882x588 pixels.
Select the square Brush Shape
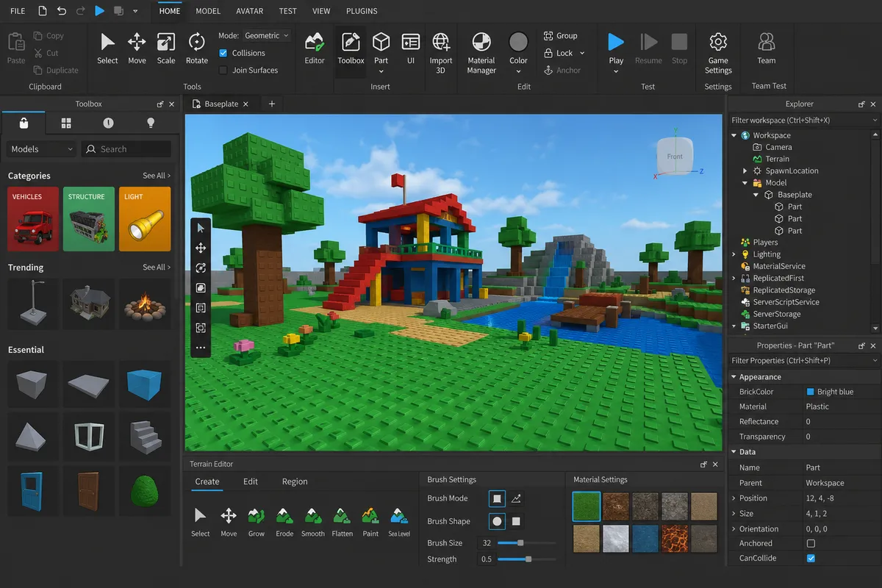pos(516,521)
